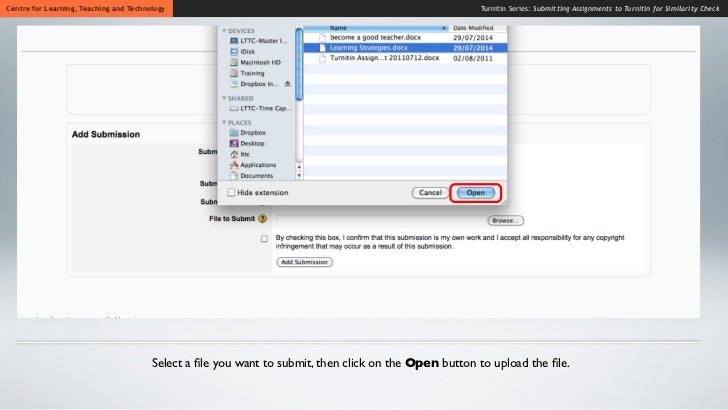Click the Cancel button in file dialog
The width and height of the screenshot is (728, 410).
click(430, 193)
